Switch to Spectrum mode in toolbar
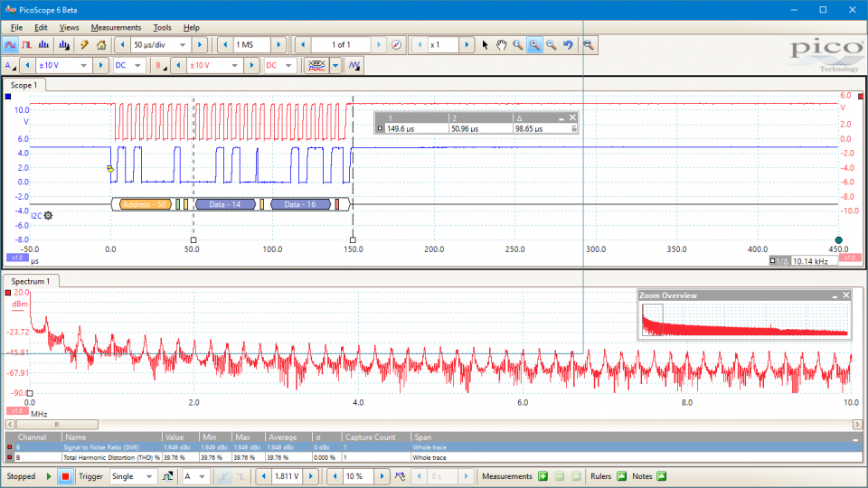 [x=44, y=44]
